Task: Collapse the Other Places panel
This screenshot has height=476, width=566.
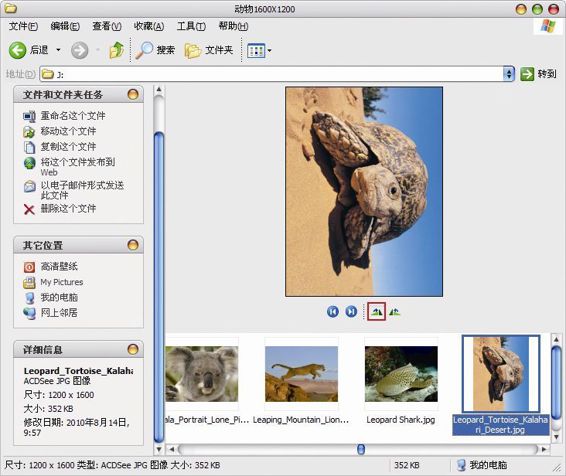Action: click(x=133, y=245)
